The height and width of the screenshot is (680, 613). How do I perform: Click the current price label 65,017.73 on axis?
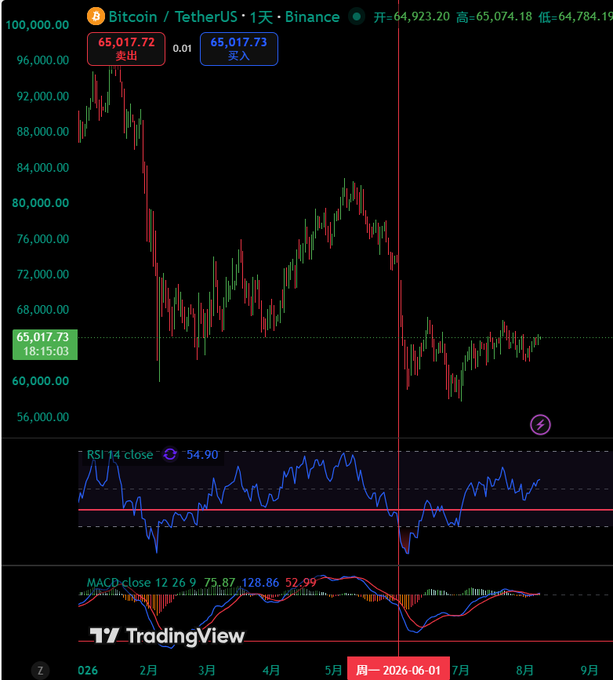(x=45, y=344)
